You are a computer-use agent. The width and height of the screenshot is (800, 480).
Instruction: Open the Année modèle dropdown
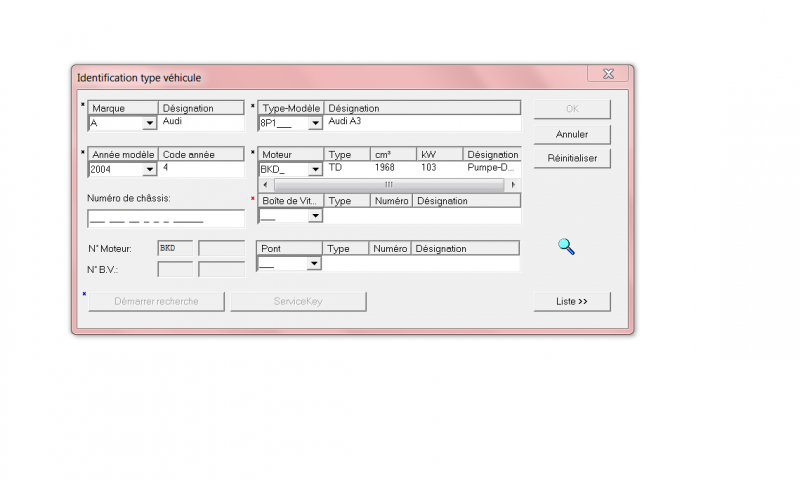[149, 170]
